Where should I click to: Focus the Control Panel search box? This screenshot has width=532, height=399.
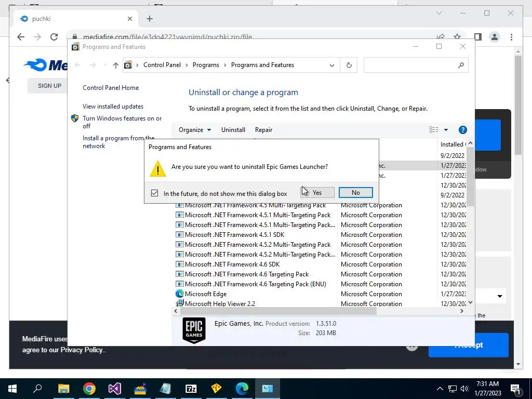pos(416,65)
